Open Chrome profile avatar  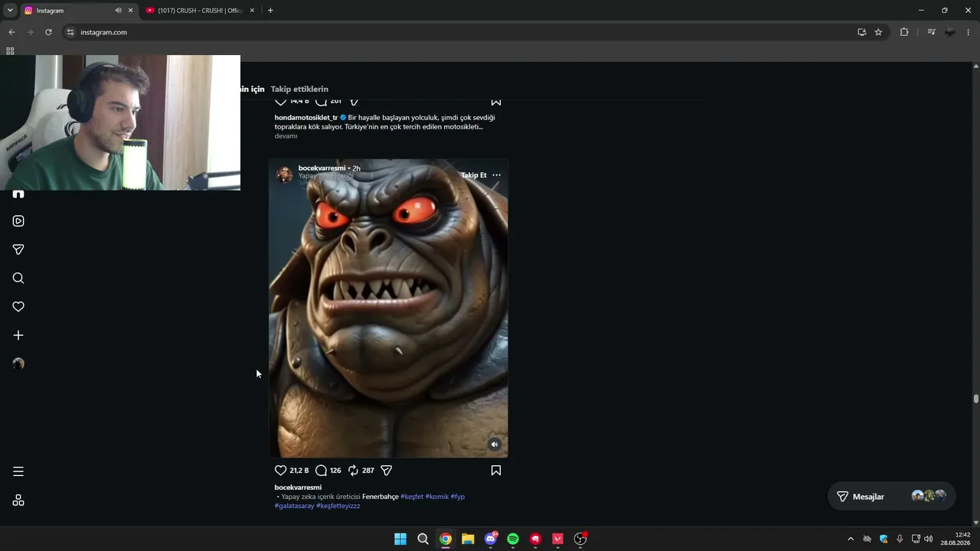[950, 32]
